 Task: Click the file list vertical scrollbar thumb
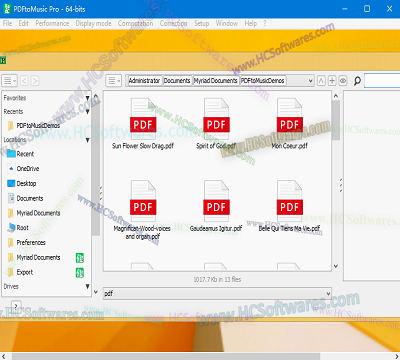(x=336, y=120)
